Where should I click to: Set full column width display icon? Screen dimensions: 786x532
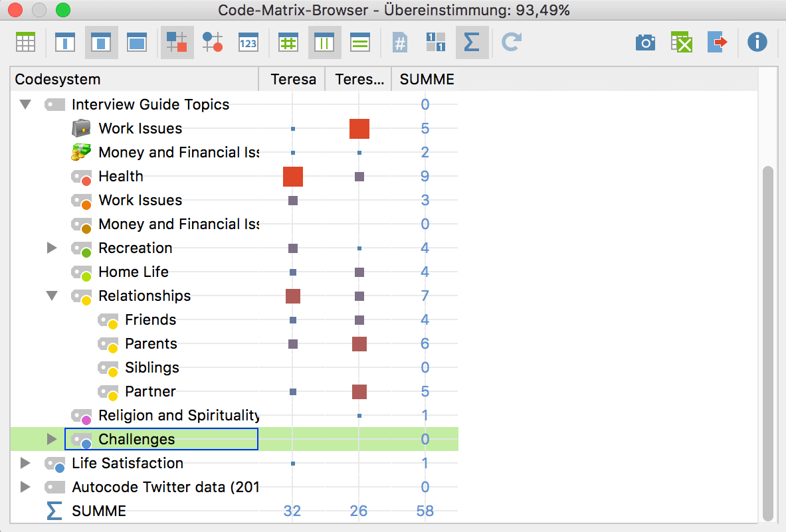pyautogui.click(x=137, y=43)
